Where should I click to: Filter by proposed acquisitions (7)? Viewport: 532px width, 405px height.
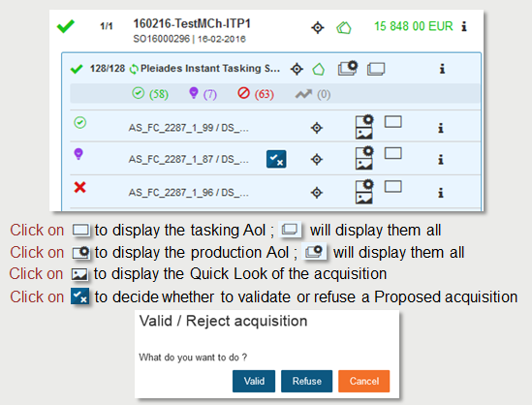tap(203, 94)
